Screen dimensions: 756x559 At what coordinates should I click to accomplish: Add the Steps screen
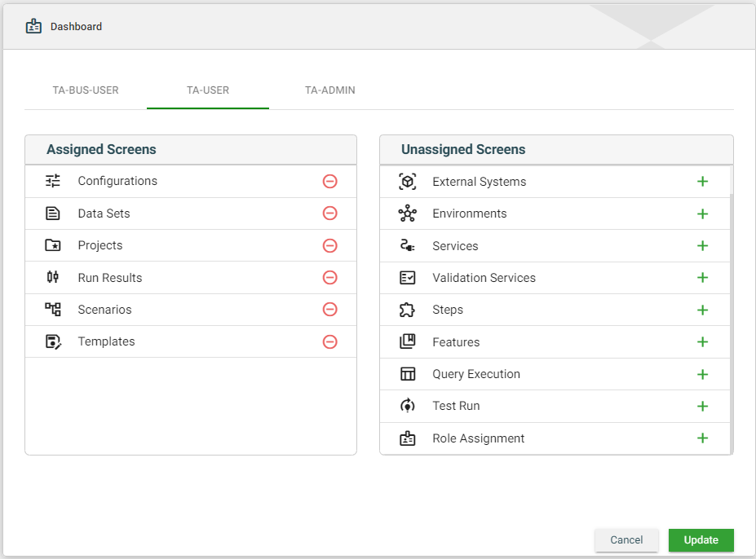(702, 310)
